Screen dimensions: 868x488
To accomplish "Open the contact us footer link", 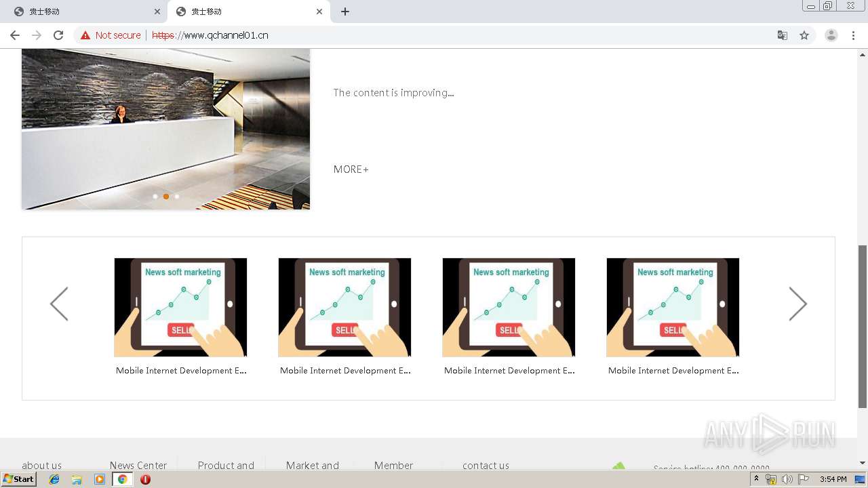I will point(486,466).
